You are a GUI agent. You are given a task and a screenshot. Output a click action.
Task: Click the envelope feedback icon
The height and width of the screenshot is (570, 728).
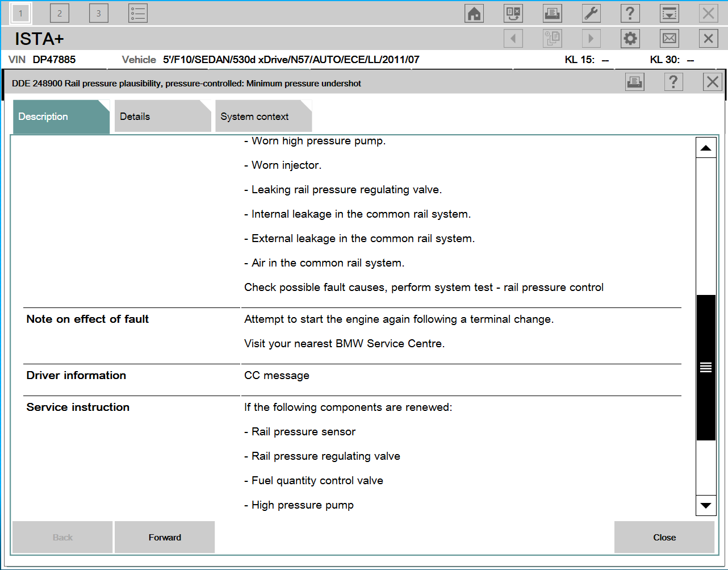pos(670,39)
